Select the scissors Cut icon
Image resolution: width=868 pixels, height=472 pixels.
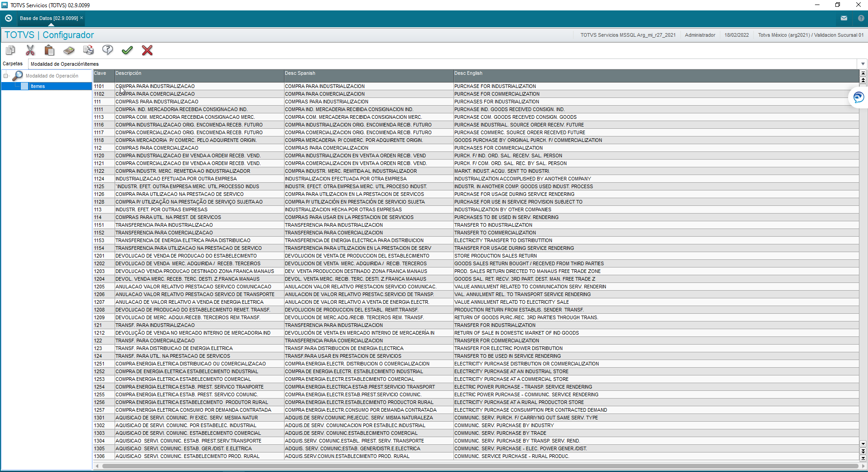30,50
